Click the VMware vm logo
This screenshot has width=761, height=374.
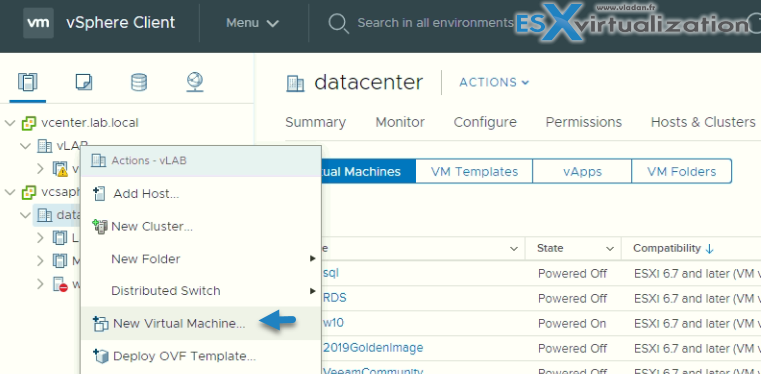pos(38,23)
